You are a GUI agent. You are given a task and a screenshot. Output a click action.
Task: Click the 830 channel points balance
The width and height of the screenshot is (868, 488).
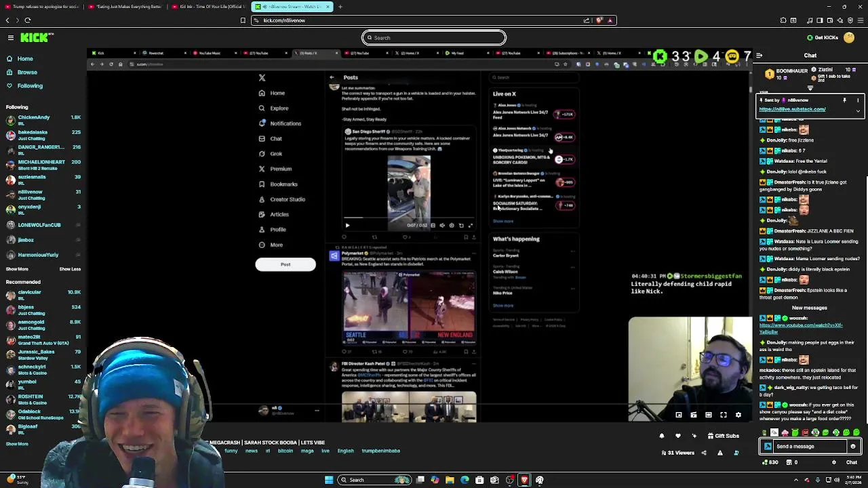tap(770, 462)
